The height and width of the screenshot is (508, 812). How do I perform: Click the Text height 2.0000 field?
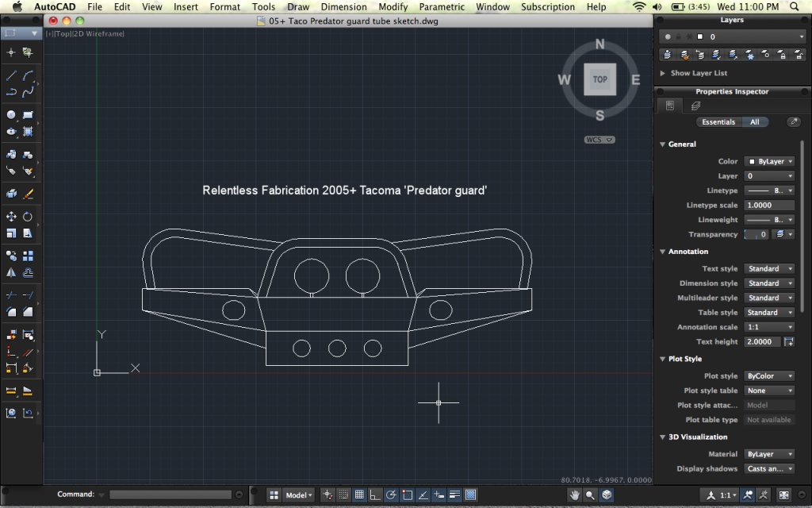[762, 341]
